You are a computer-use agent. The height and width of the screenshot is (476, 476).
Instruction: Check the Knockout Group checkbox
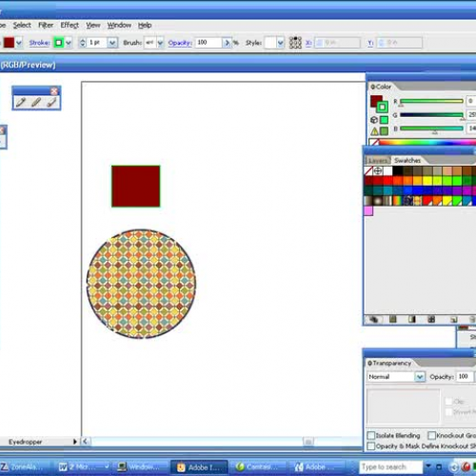coord(431,435)
